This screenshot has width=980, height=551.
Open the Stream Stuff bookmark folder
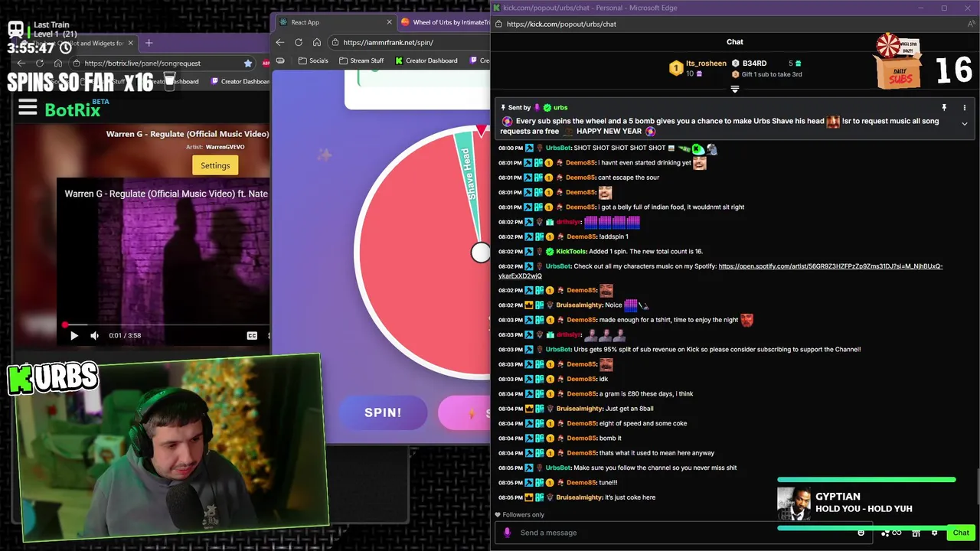[x=361, y=60]
